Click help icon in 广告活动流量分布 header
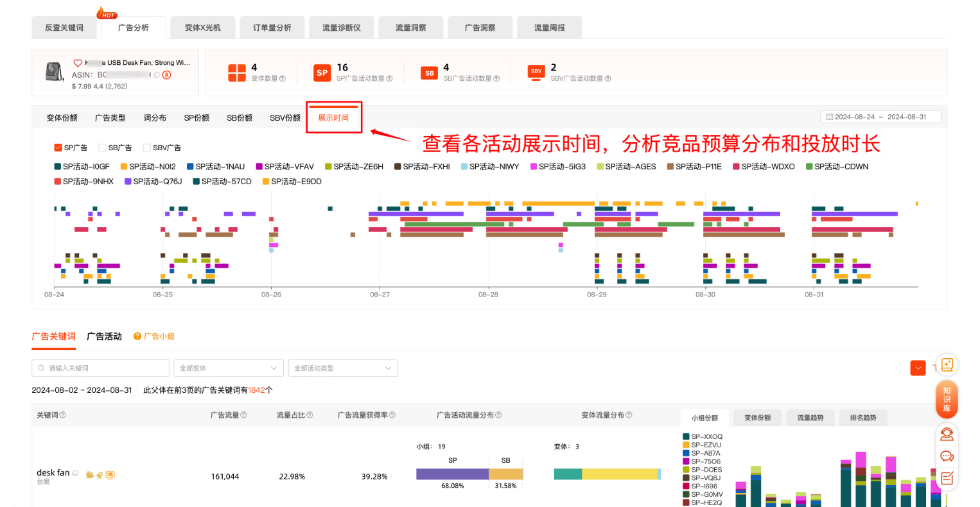The image size is (980, 507). tap(499, 415)
